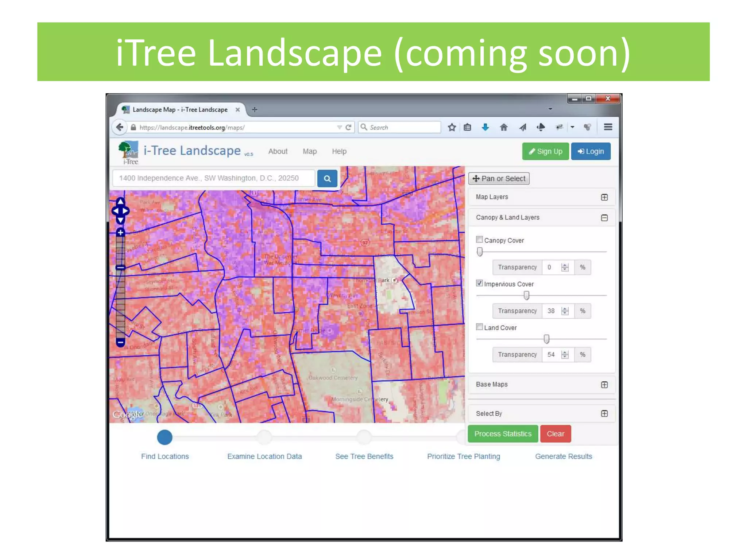Image resolution: width=747 pixels, height=560 pixels.
Task: Expand the Select By panel
Action: (x=604, y=413)
